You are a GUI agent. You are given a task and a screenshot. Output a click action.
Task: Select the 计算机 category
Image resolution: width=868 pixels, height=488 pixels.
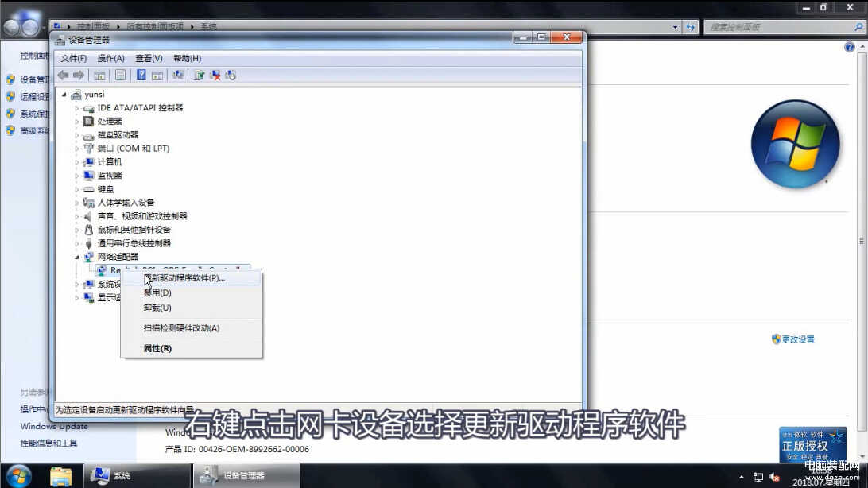click(110, 162)
